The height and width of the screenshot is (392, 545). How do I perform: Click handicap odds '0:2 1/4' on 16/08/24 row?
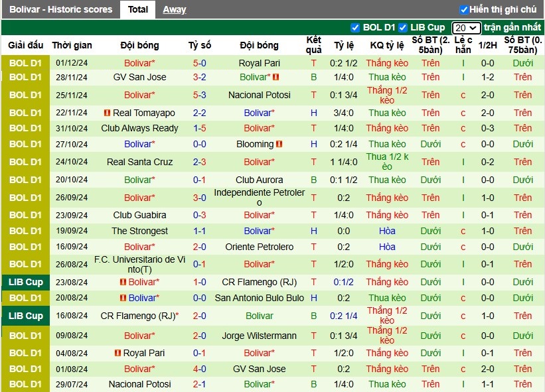(x=344, y=316)
